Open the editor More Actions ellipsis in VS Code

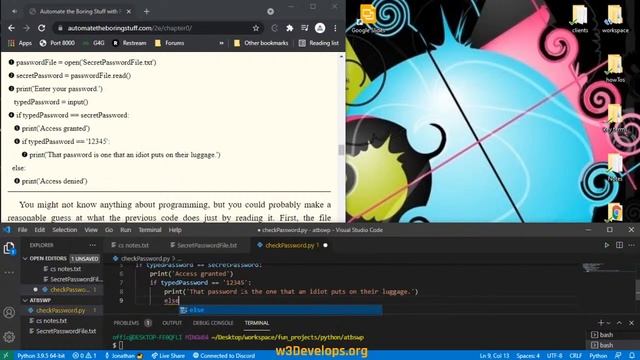coord(631,245)
